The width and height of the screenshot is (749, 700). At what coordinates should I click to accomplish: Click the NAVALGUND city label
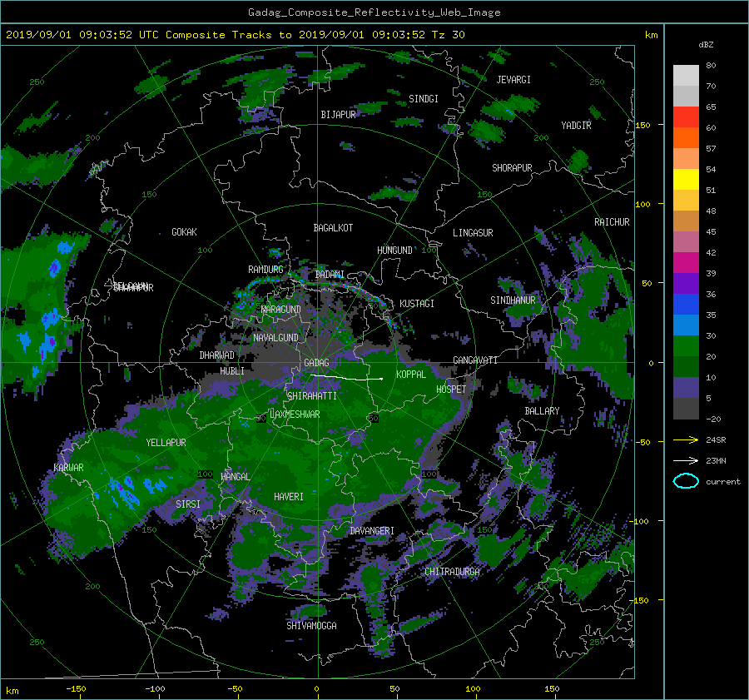click(x=275, y=338)
